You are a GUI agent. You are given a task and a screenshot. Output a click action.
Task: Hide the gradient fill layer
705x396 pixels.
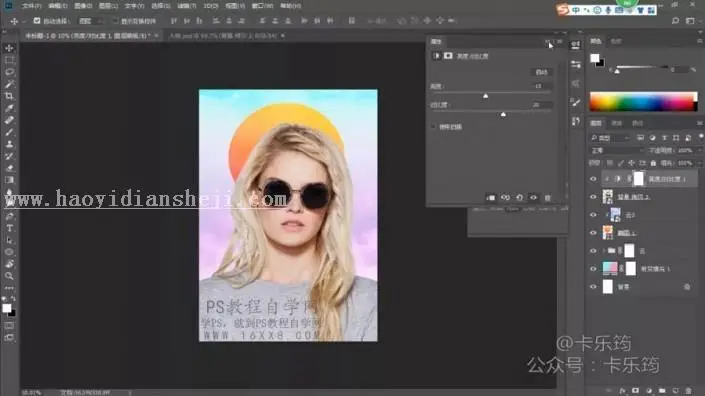(593, 269)
